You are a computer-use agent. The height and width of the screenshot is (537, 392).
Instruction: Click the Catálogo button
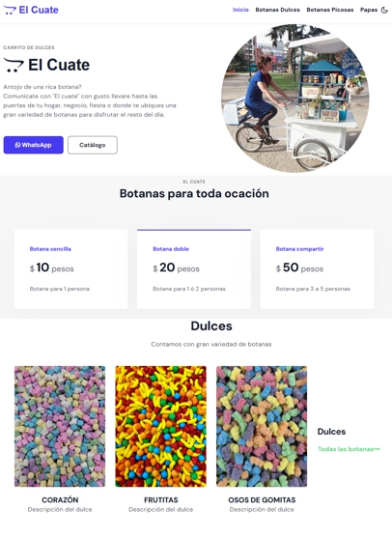tap(93, 145)
